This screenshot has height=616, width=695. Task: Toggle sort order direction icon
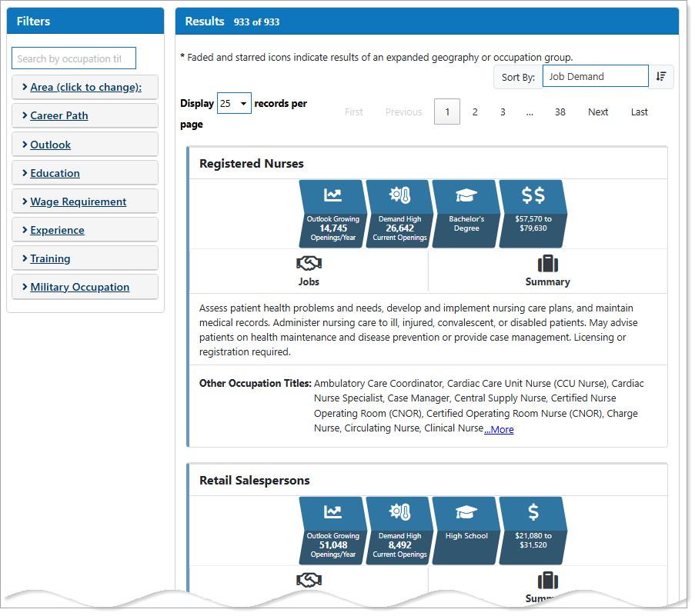point(661,76)
